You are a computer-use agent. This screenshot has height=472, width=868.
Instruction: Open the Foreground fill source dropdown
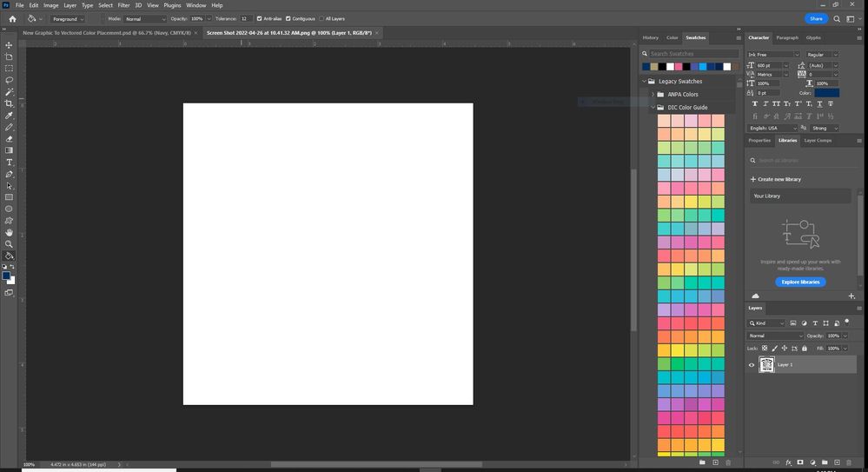pos(68,19)
